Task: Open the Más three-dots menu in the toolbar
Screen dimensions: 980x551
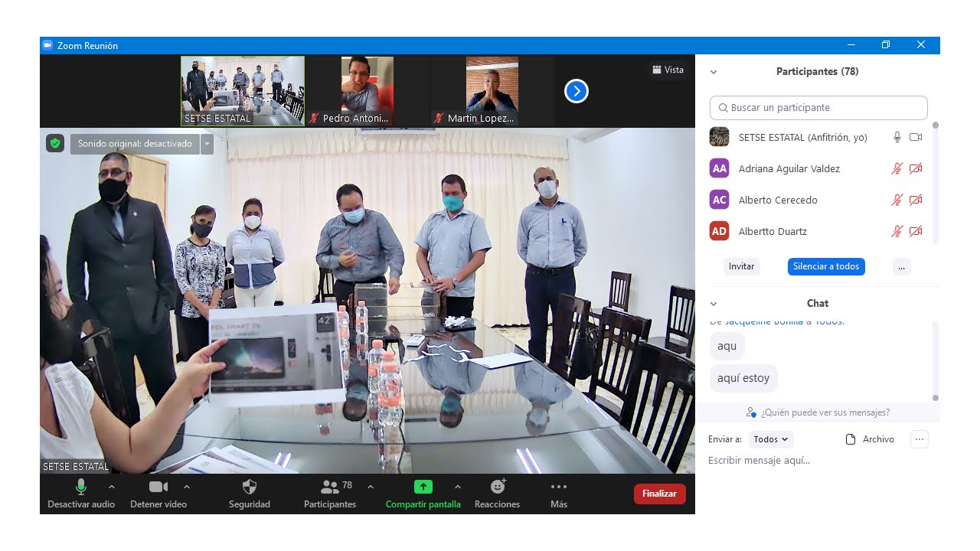Action: click(559, 487)
